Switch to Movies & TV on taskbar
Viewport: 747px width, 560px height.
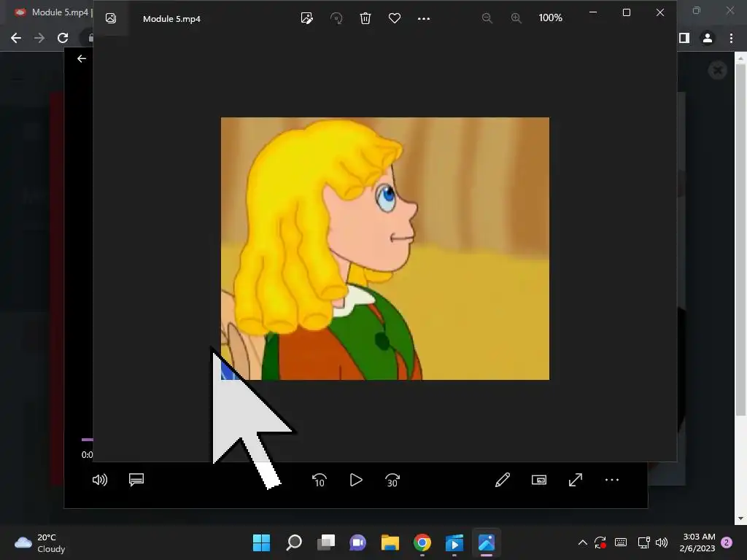[454, 542]
